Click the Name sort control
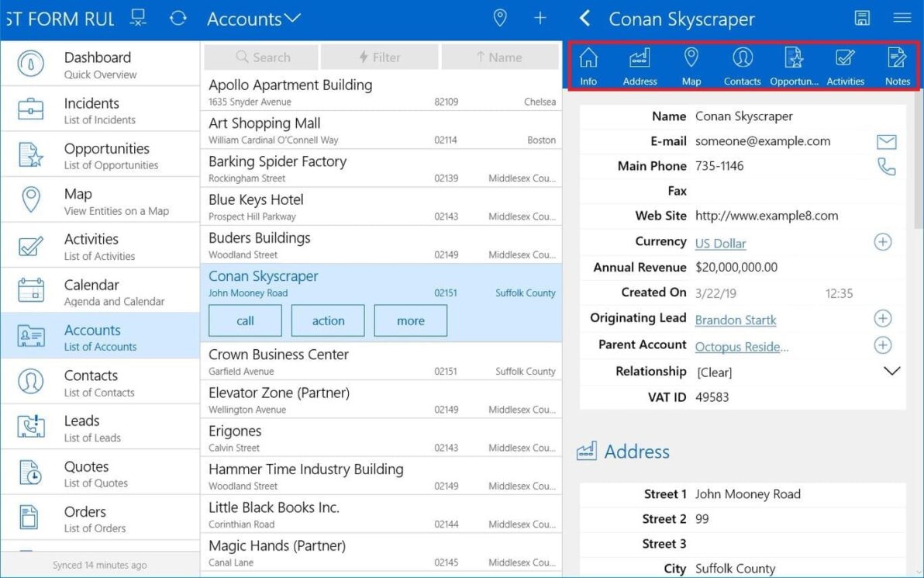Screen dimensions: 924x578 tap(499, 56)
